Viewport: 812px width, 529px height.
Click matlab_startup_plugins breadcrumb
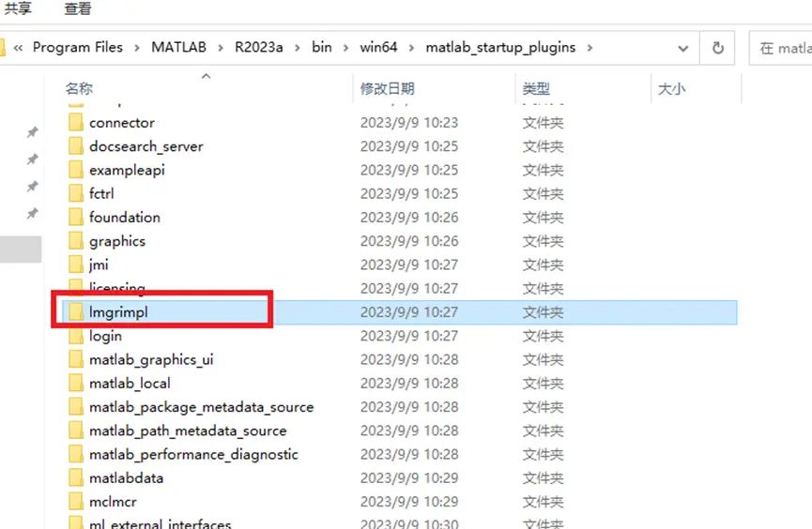(500, 48)
